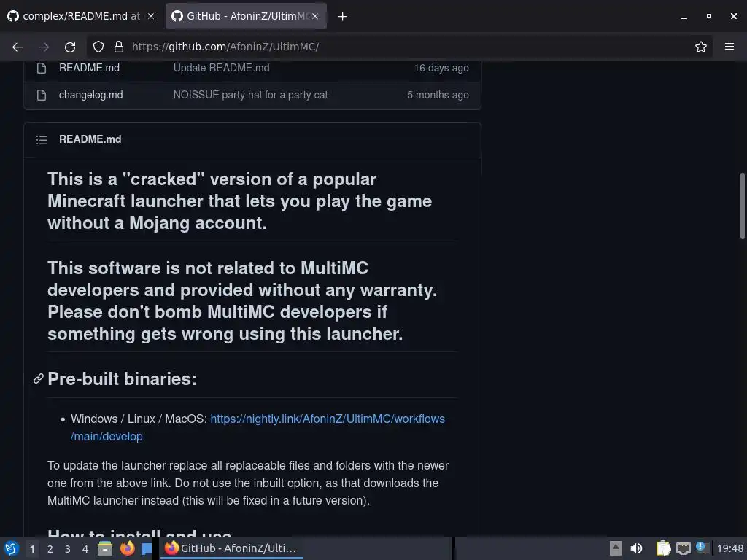Screen dimensions: 747x560
Task: Copy anchor link for Pre-built binaries heading
Action: click(39, 378)
